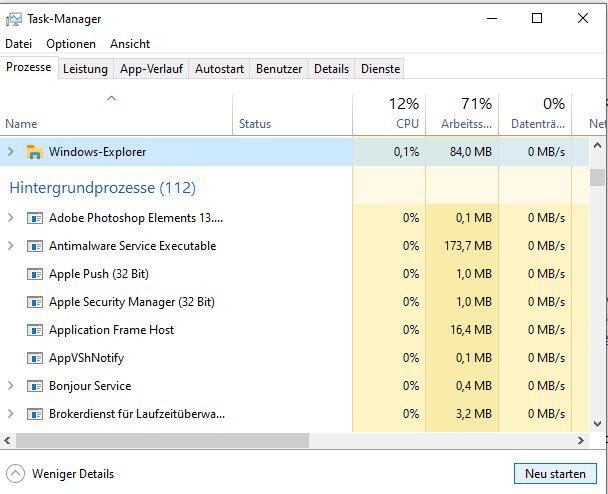The width and height of the screenshot is (608, 494).
Task: Click the horizontal scrollbar track
Action: tap(450, 441)
